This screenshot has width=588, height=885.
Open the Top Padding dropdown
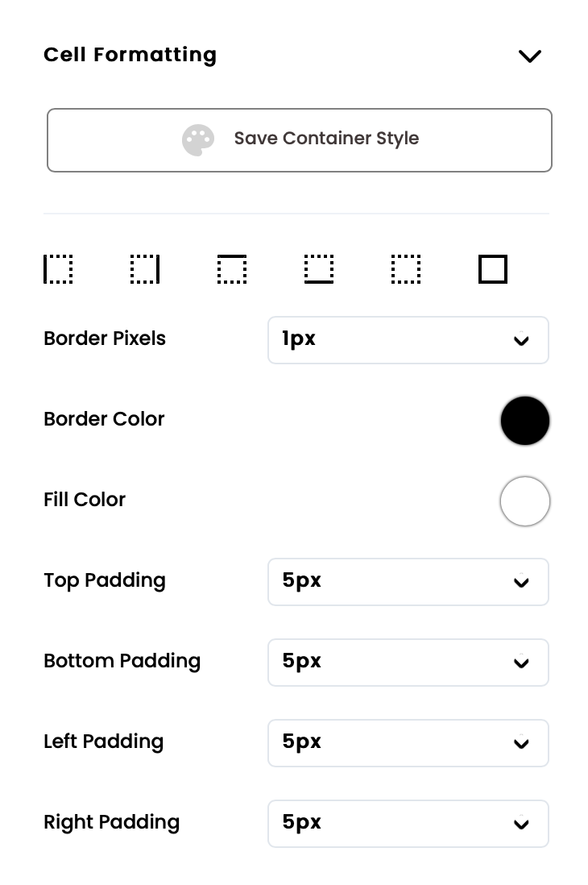coord(408,581)
